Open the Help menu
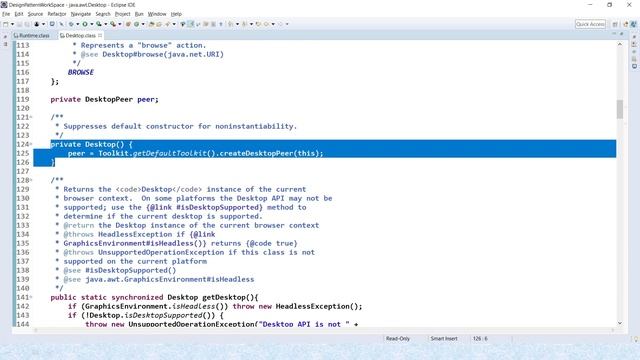Screen dimensions: 640x360 tap(176, 14)
